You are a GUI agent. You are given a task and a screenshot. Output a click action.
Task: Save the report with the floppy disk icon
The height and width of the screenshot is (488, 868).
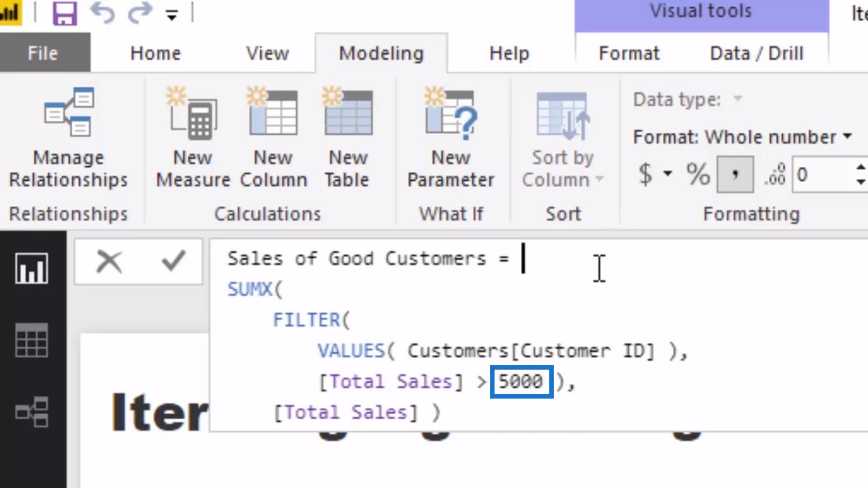(65, 13)
